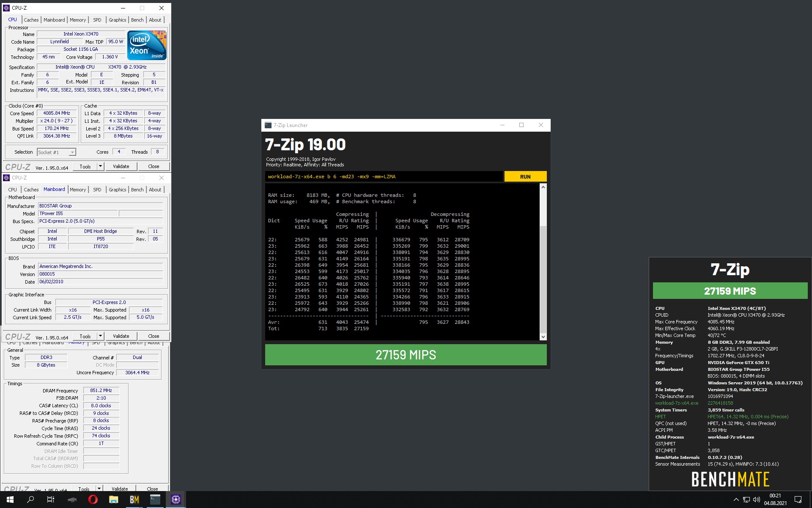Screen dimensions: 812x508
Task: Click Validate in Memory CPU-Z window
Action: [x=120, y=489]
